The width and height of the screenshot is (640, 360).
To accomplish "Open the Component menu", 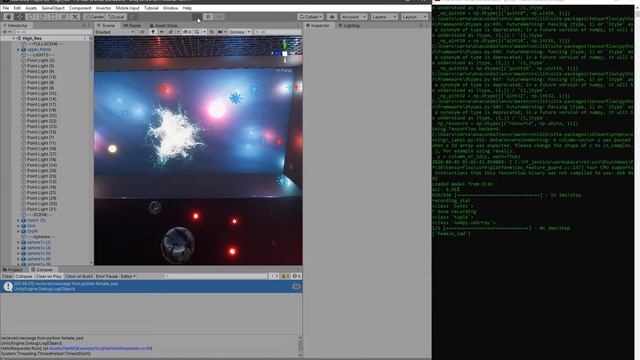I will [80, 8].
